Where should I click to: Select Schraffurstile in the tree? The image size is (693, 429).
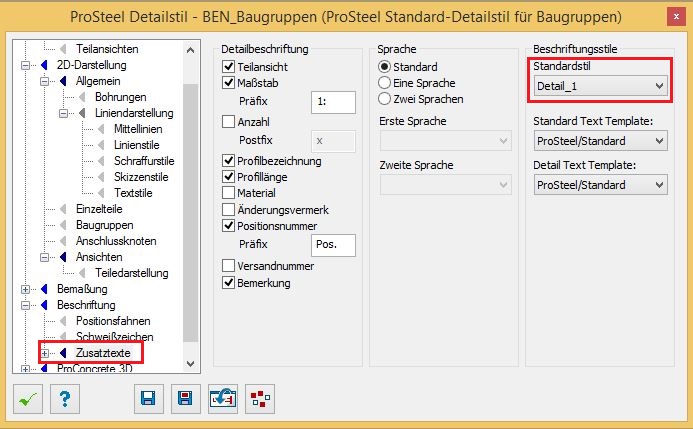coord(144,161)
